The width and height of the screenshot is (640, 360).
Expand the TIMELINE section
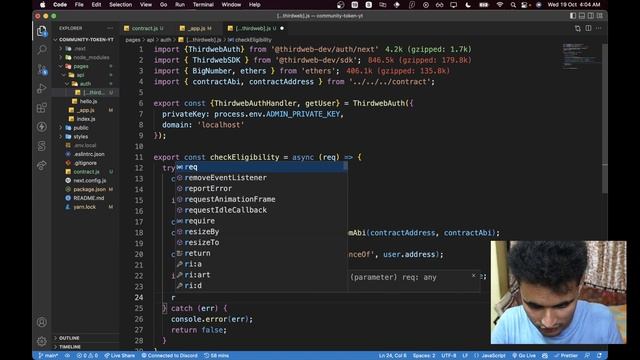click(86, 347)
